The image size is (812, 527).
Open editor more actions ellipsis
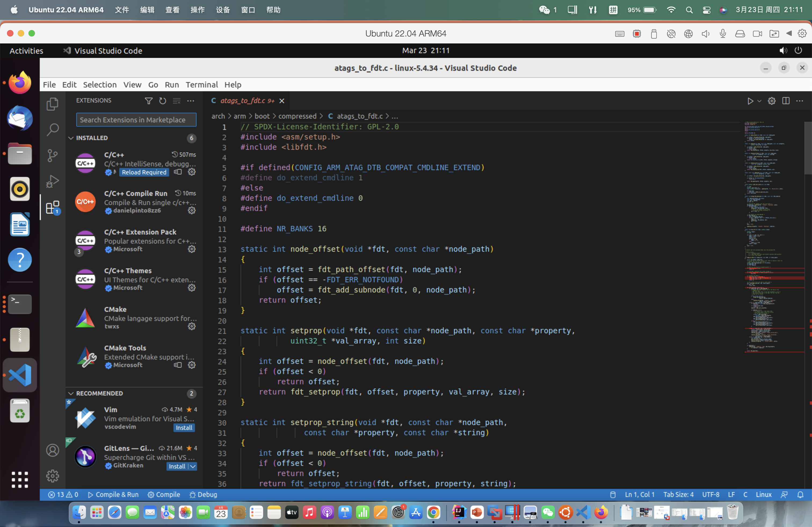tap(799, 101)
